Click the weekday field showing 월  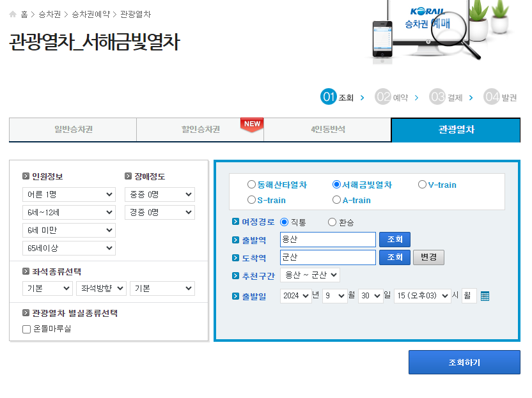point(469,296)
